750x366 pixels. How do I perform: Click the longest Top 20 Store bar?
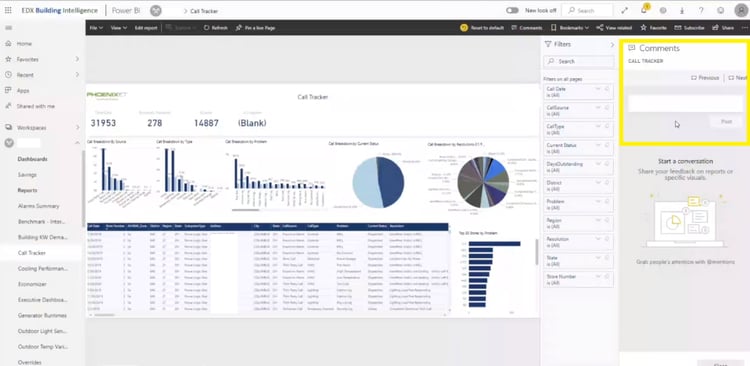click(495, 244)
